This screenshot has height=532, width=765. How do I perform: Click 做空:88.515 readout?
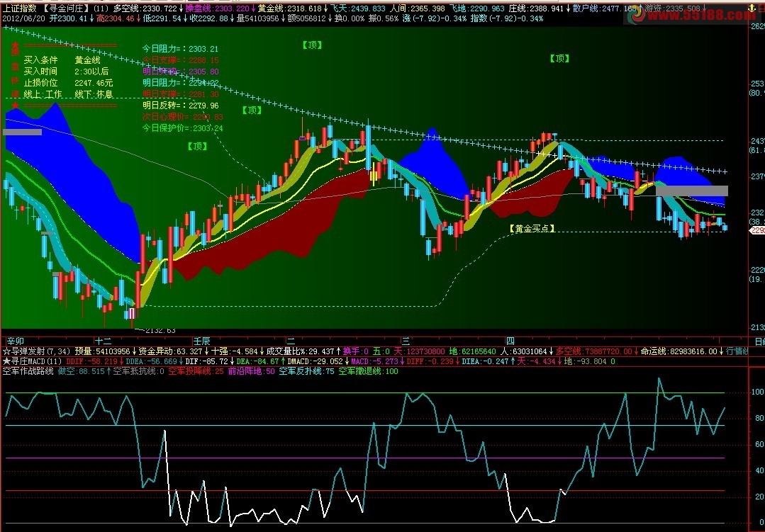click(x=82, y=372)
